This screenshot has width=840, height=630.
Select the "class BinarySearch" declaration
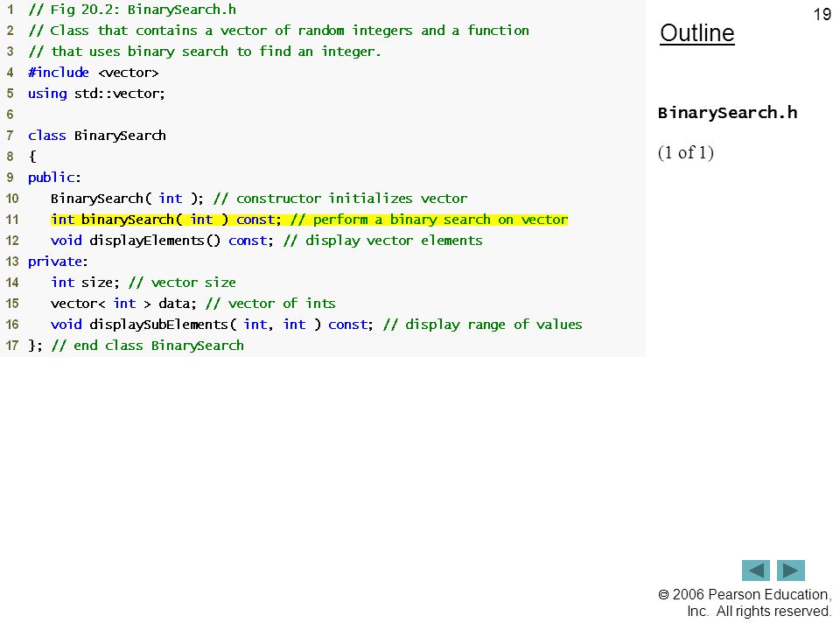click(x=97, y=136)
